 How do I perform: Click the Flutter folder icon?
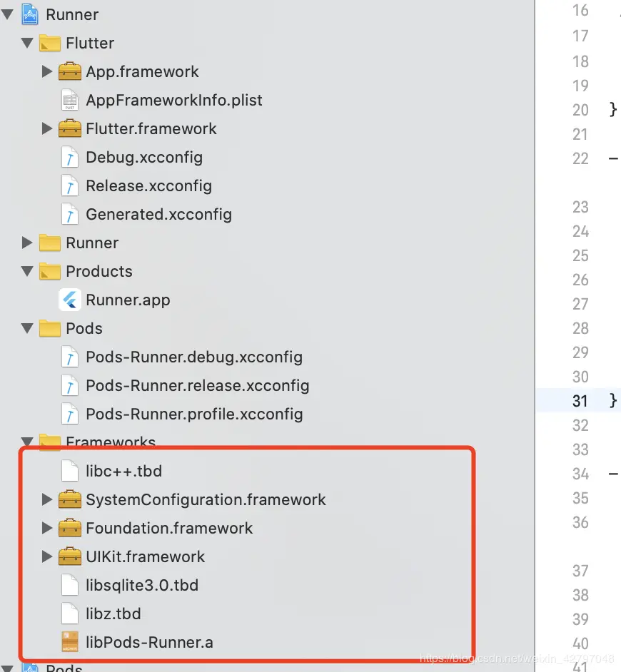tap(50, 44)
